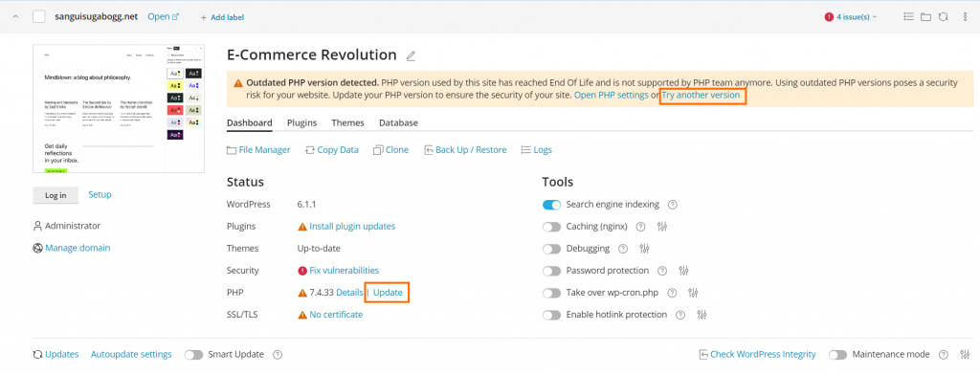Open wp-cron.php settings sliders icon
This screenshot has width=980, height=374.
pos(693,292)
